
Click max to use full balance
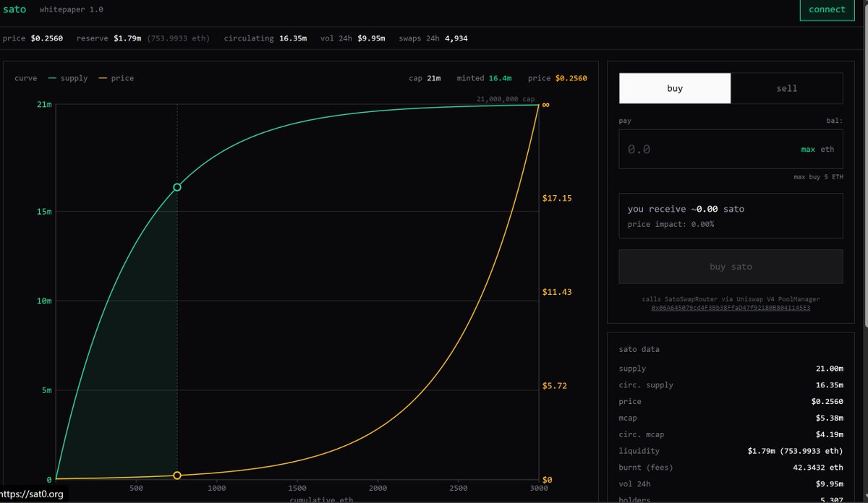click(808, 150)
